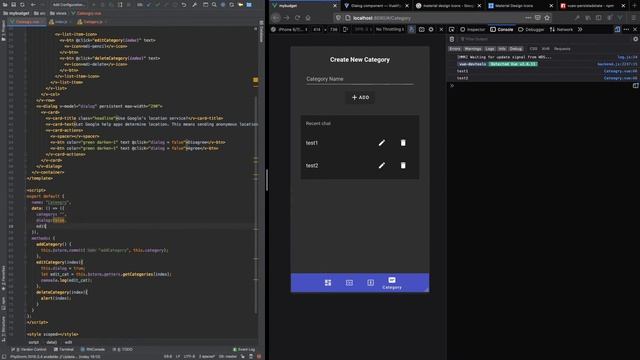Image resolution: width=640 pixels, height=360 pixels.
Task: Open the second bottom navigation icon
Action: click(x=349, y=282)
